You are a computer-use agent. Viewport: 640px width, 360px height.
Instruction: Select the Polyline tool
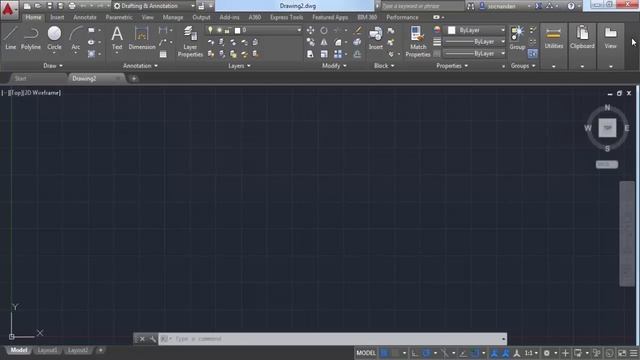pos(31,38)
